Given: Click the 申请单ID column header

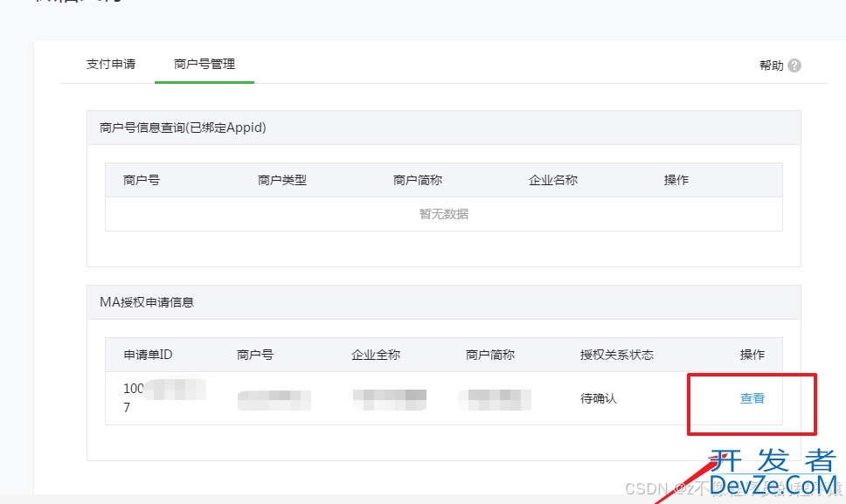Looking at the screenshot, I should [x=148, y=355].
